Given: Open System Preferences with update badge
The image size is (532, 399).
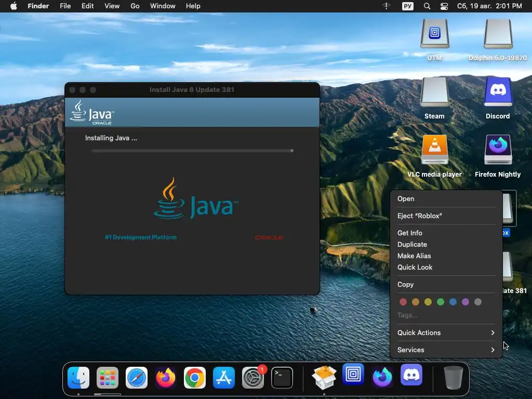Looking at the screenshot, I should [x=253, y=378].
